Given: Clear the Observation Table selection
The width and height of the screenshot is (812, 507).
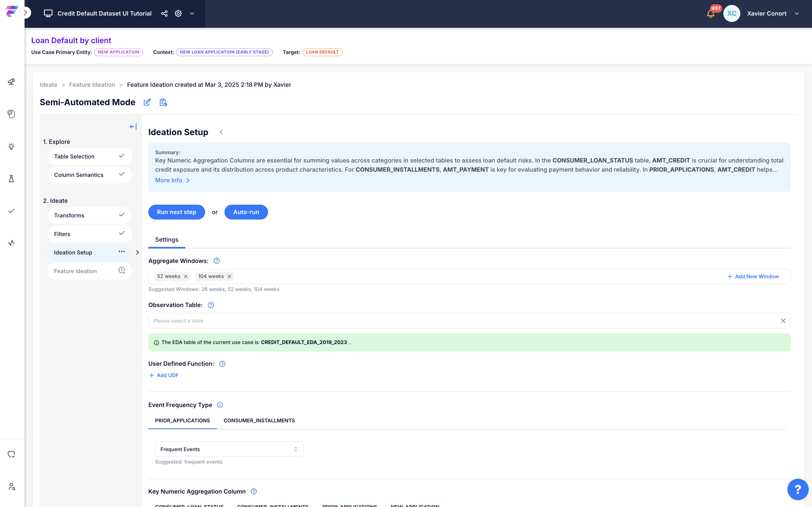Looking at the screenshot, I should click(x=783, y=320).
